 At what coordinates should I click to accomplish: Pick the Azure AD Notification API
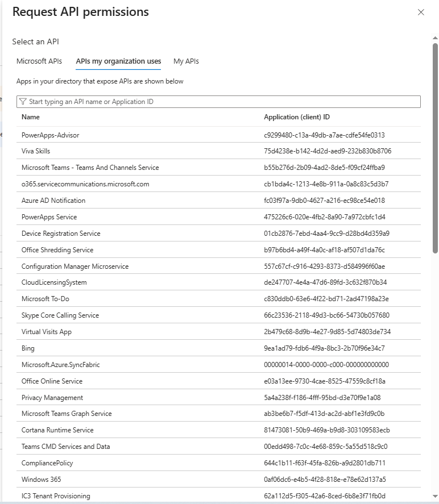[x=53, y=201]
